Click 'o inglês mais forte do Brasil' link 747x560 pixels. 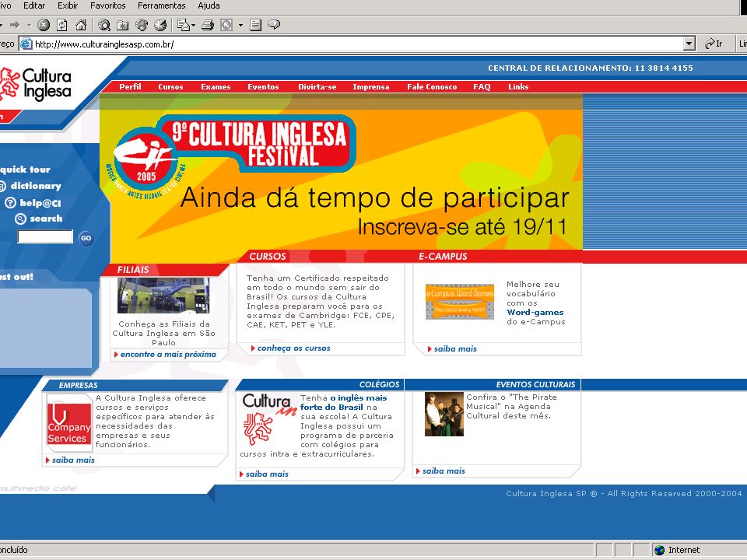tap(343, 402)
